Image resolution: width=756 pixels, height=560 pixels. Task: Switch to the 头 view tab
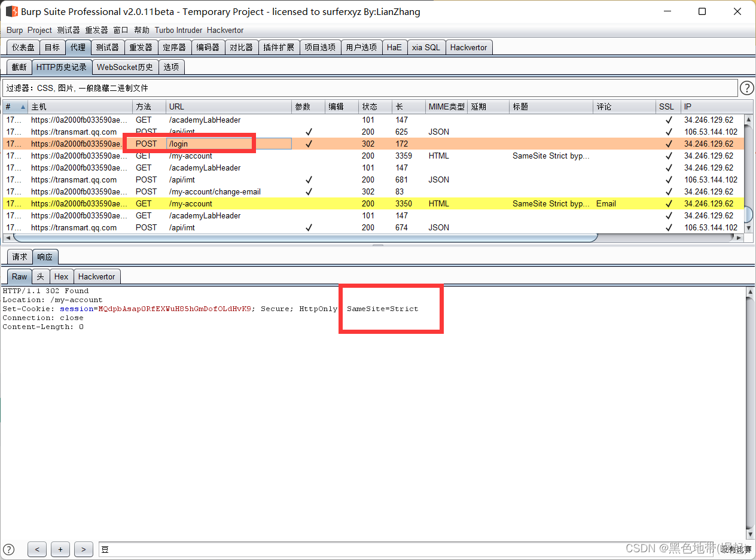click(40, 276)
